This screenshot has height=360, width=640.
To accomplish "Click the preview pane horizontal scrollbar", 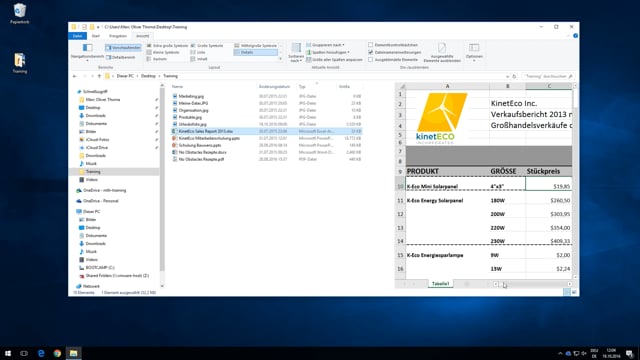I will coord(533,284).
